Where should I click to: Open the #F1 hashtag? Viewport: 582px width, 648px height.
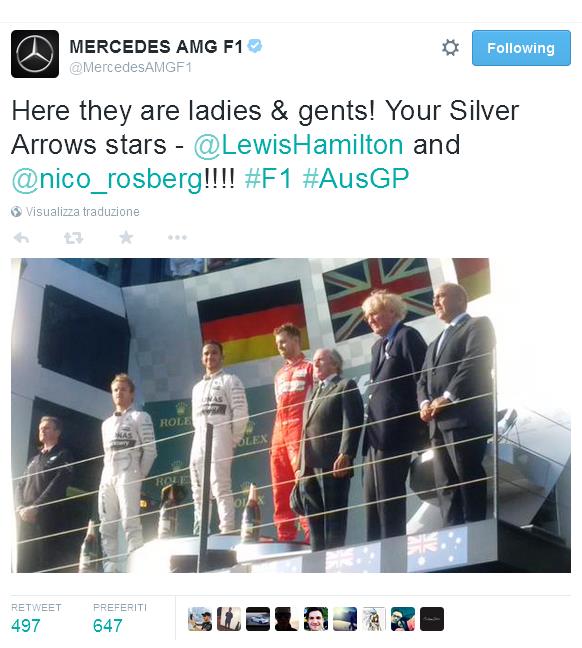click(268, 179)
